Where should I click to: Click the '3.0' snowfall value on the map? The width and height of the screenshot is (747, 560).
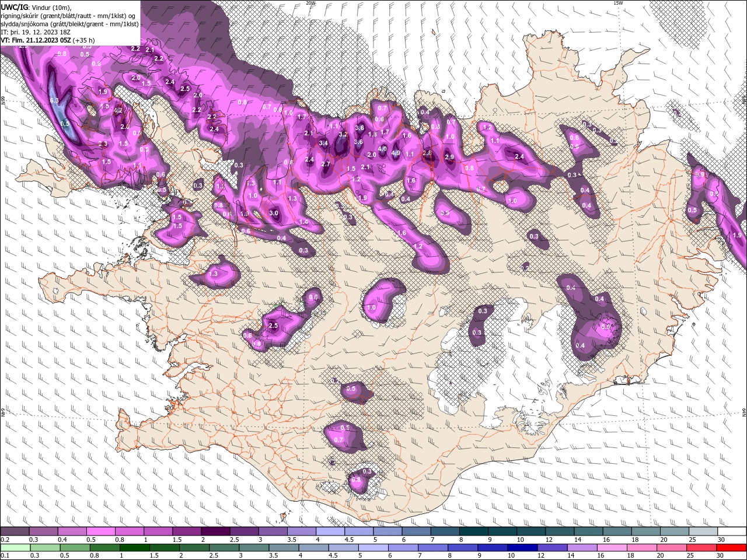(x=274, y=213)
